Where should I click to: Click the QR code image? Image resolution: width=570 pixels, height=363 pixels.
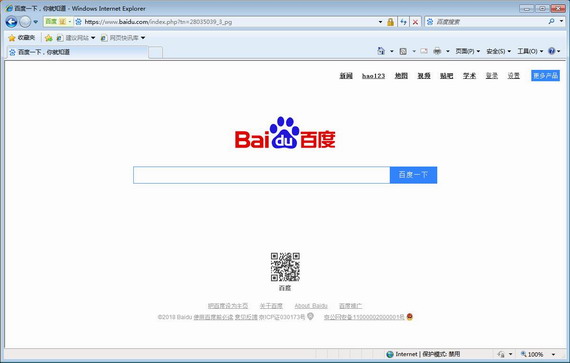tap(285, 267)
